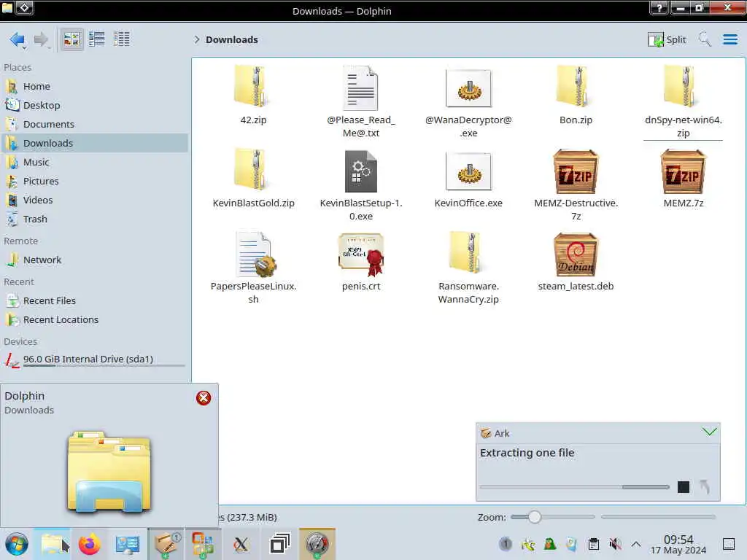The image size is (747, 560).
Task: Open the stacked windows taskbar icon
Action: (279, 544)
